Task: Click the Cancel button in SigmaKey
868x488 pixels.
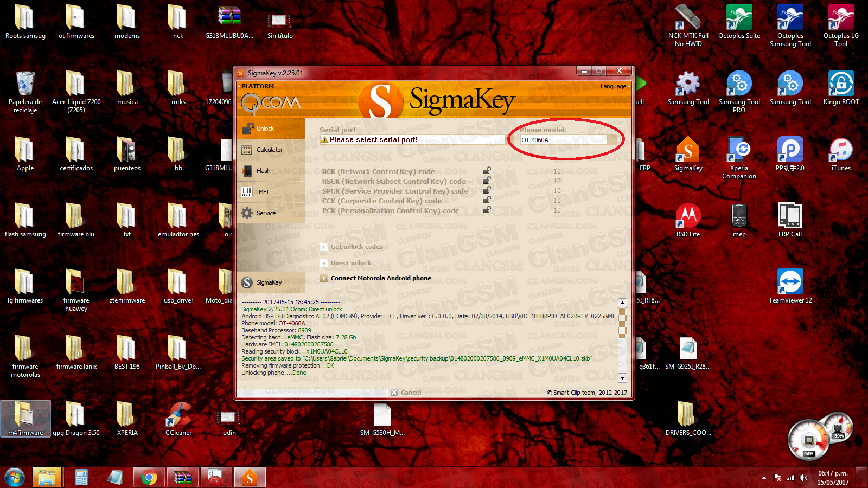Action: point(406,393)
